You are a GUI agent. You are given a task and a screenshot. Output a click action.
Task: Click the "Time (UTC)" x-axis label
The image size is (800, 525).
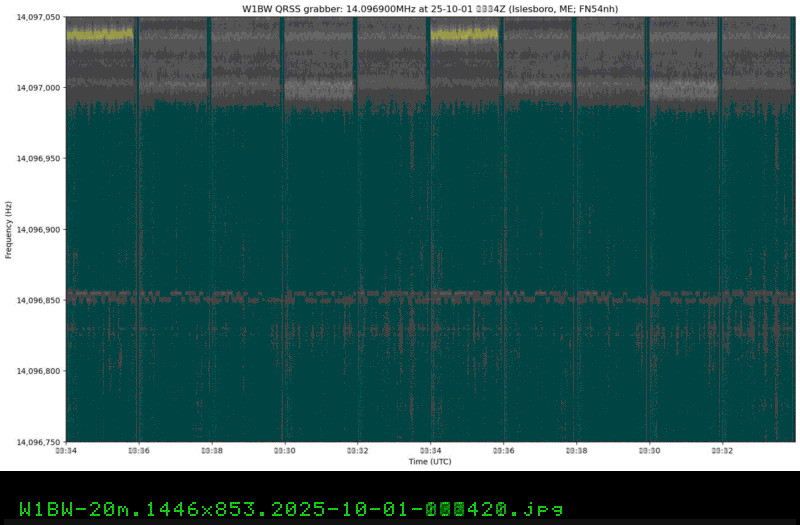click(430, 461)
